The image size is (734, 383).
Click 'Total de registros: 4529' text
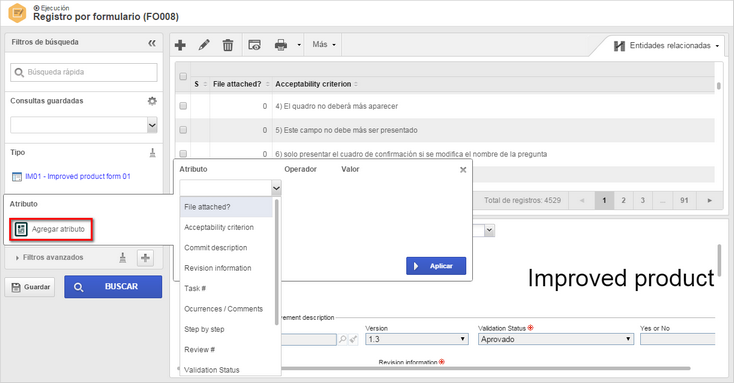[522, 200]
